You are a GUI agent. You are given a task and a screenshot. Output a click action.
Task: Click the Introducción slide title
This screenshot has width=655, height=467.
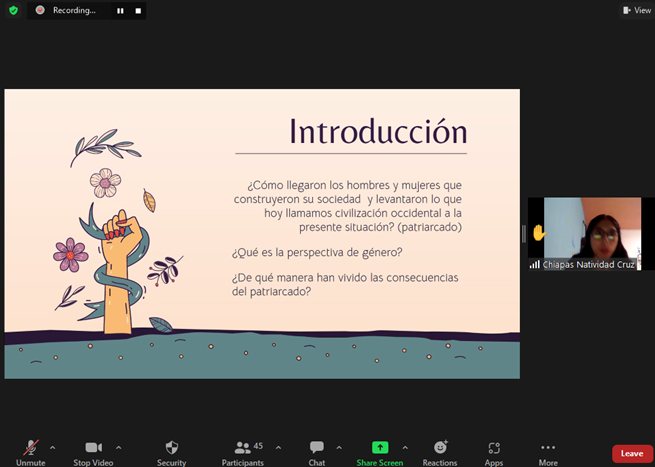click(x=378, y=132)
